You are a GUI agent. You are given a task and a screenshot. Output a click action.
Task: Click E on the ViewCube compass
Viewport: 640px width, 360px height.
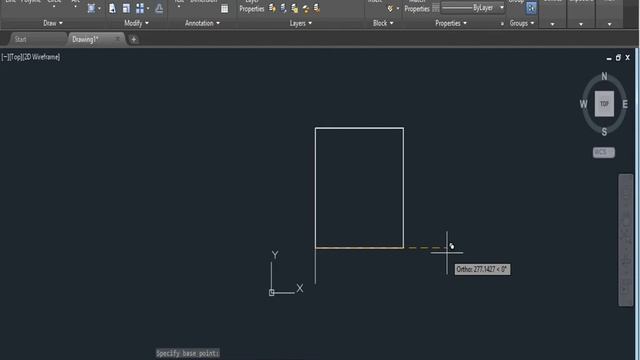625,104
